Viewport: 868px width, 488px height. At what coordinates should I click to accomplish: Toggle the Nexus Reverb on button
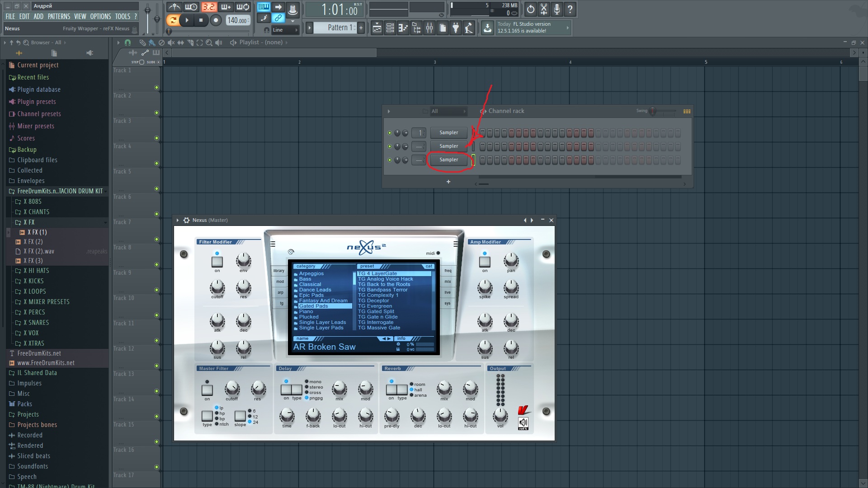point(391,389)
